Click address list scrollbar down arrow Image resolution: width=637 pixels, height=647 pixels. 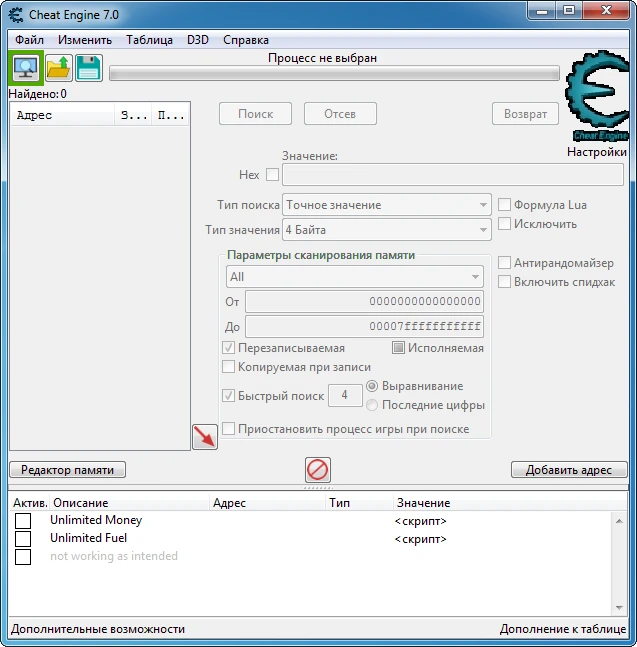click(619, 607)
